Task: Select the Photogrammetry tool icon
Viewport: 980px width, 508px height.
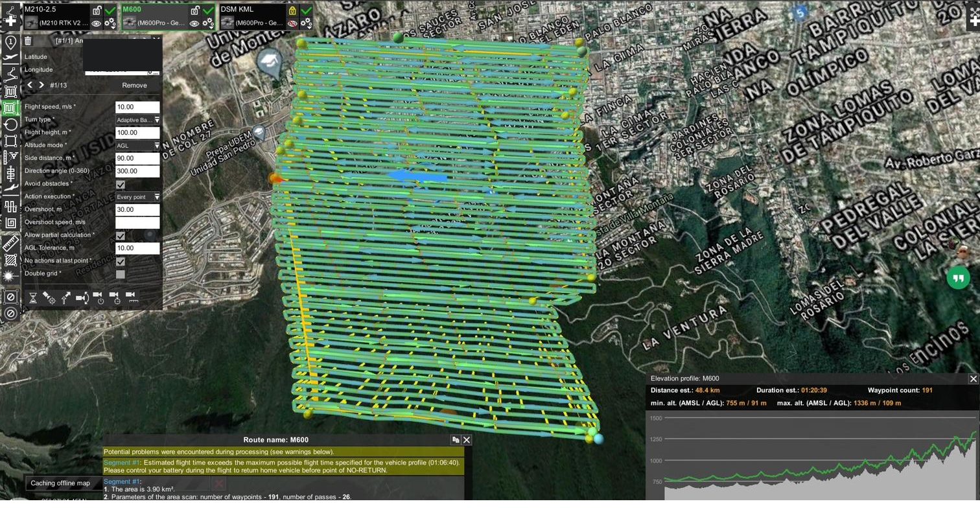Action: tap(10, 157)
